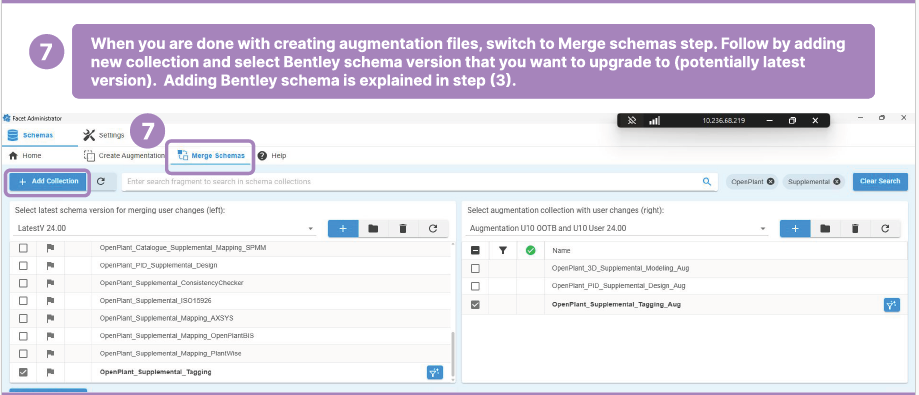Select OpenPlant_Supplemental_Mapping_OpenPlantBIS row text
Screen dimensions: 919x395
[x=176, y=336]
